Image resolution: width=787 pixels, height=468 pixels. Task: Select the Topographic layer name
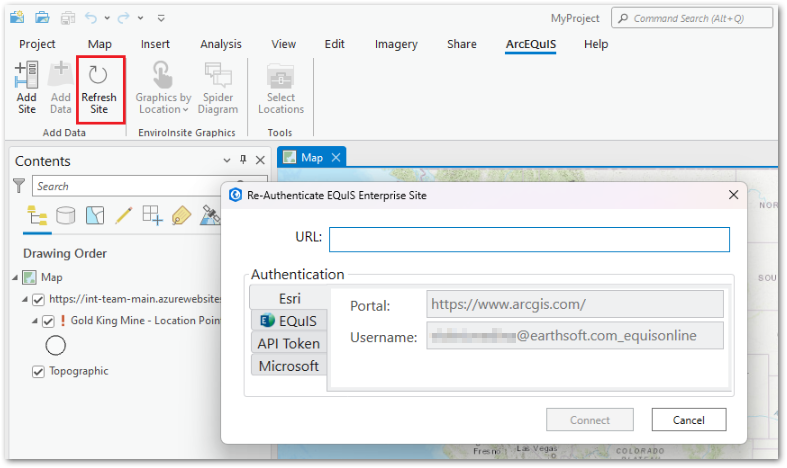[79, 371]
